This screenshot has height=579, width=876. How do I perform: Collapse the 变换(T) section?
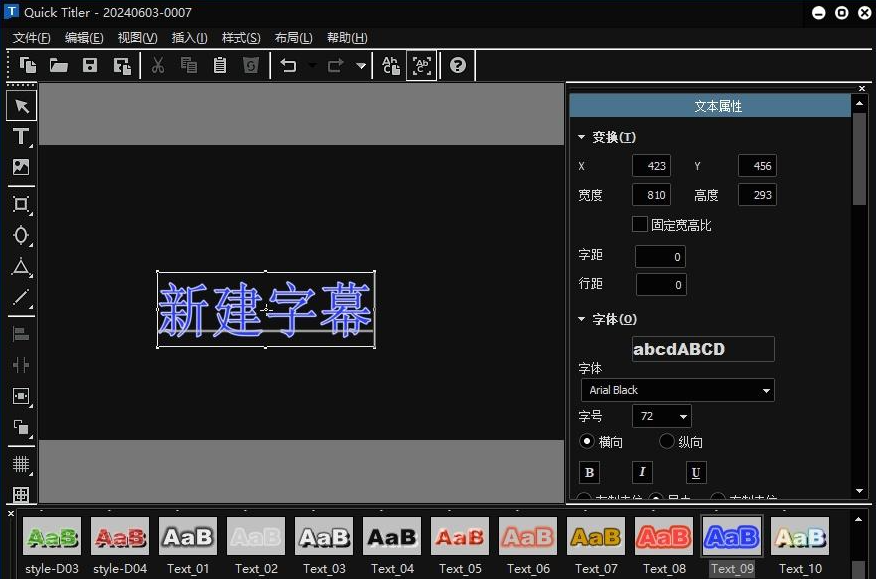click(581, 137)
